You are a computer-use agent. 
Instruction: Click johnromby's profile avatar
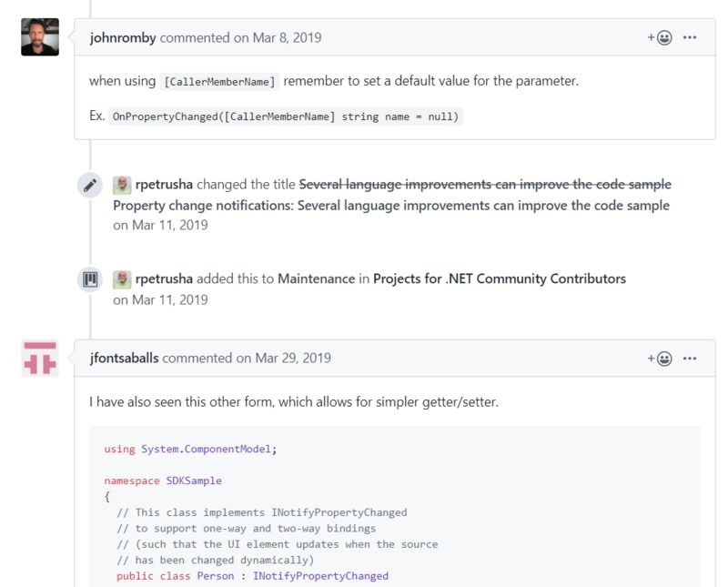click(40, 37)
